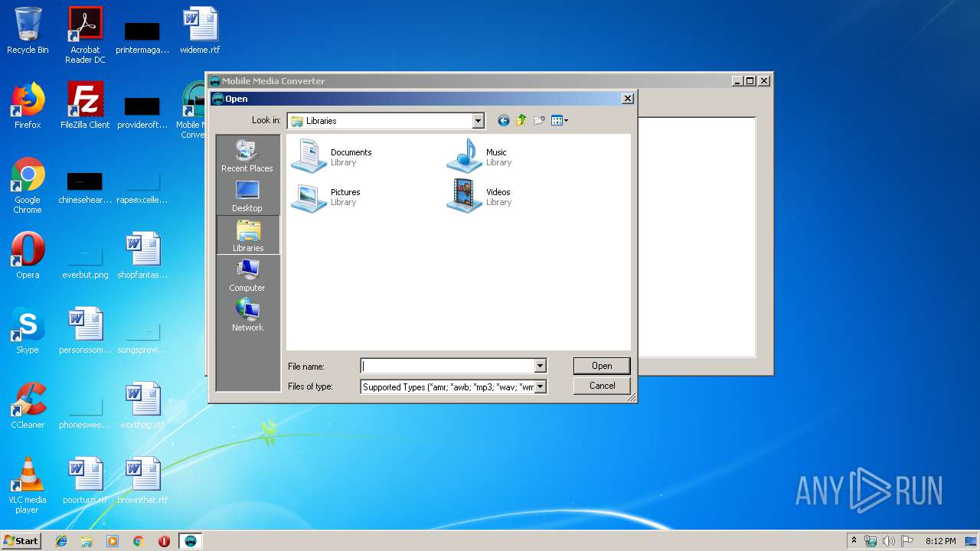The width and height of the screenshot is (980, 551).
Task: Click the volume speaker tray icon
Action: pyautogui.click(x=889, y=541)
